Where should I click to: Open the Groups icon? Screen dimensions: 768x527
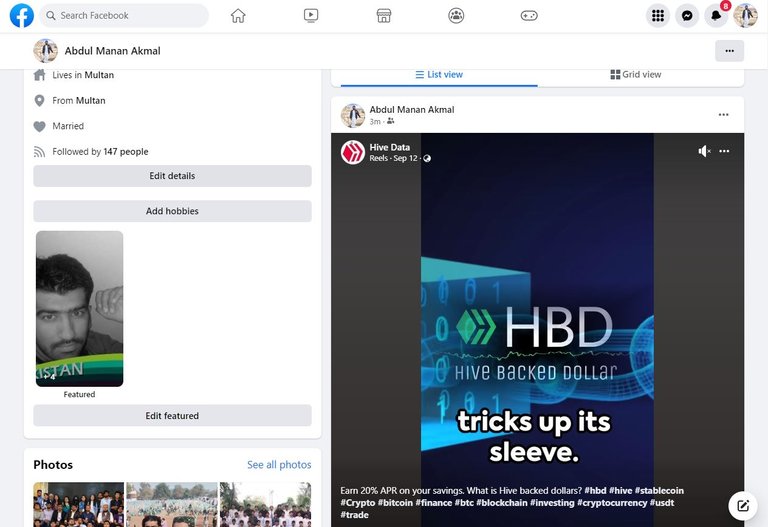click(x=456, y=16)
